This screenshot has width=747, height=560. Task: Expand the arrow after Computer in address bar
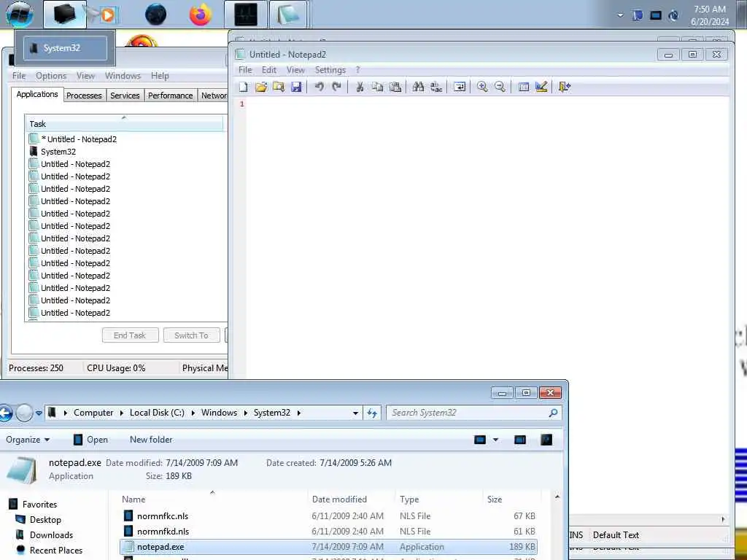(x=122, y=413)
